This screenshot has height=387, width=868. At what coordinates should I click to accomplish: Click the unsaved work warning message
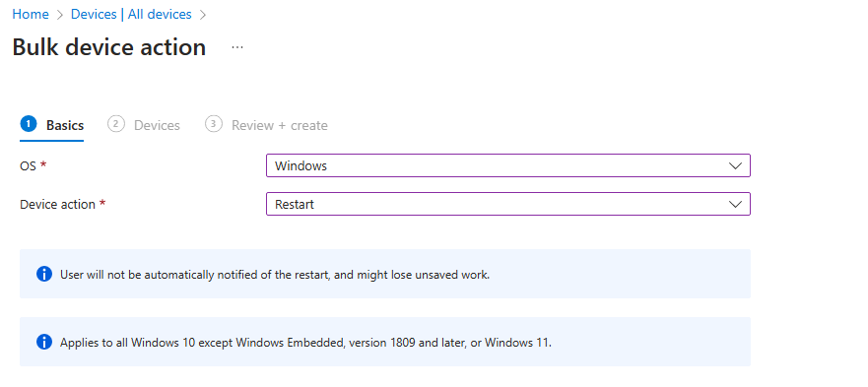[275, 275]
